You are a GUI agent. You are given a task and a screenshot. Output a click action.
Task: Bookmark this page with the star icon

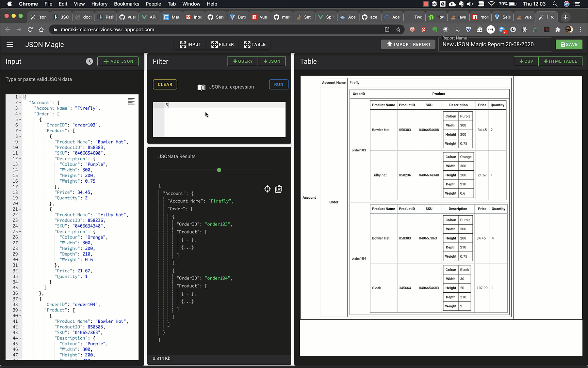pyautogui.click(x=398, y=30)
